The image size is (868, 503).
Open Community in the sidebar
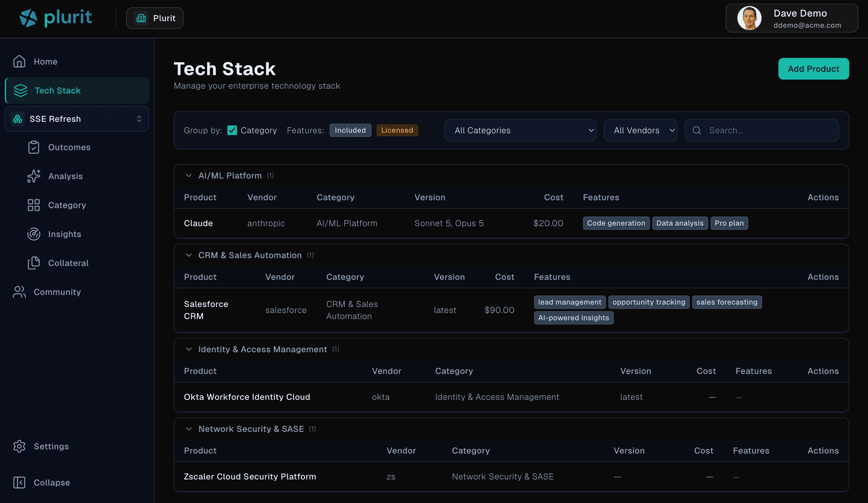[77, 292]
